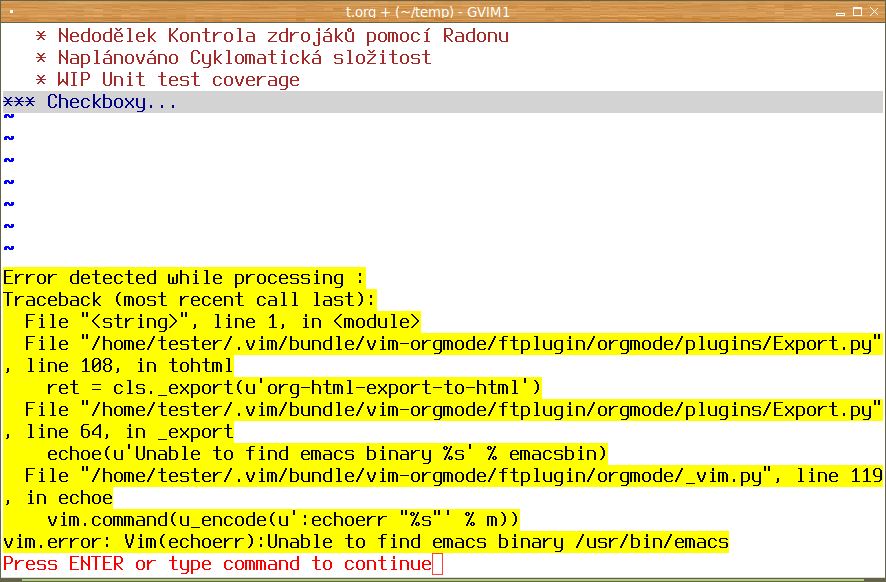Click the ', line 108, in tohtml' line

[118, 366]
